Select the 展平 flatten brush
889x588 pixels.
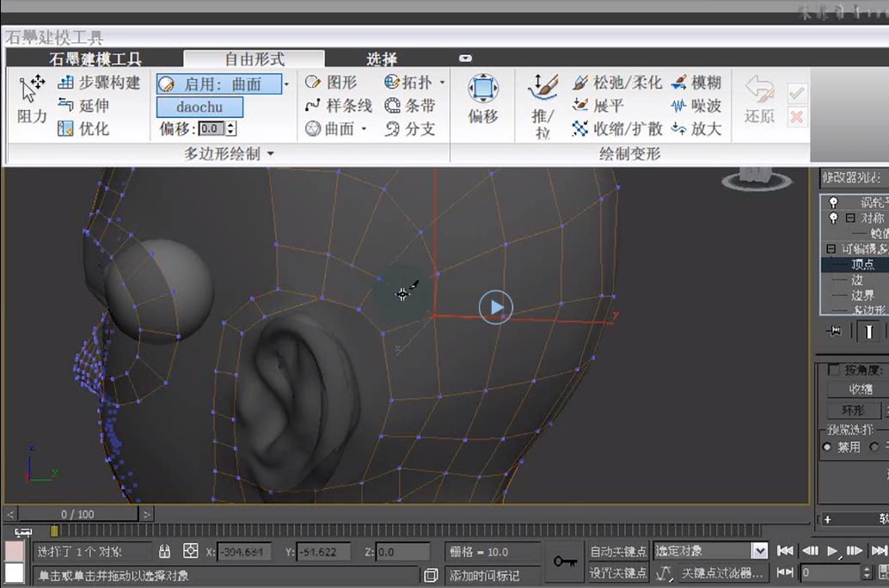[x=598, y=106]
